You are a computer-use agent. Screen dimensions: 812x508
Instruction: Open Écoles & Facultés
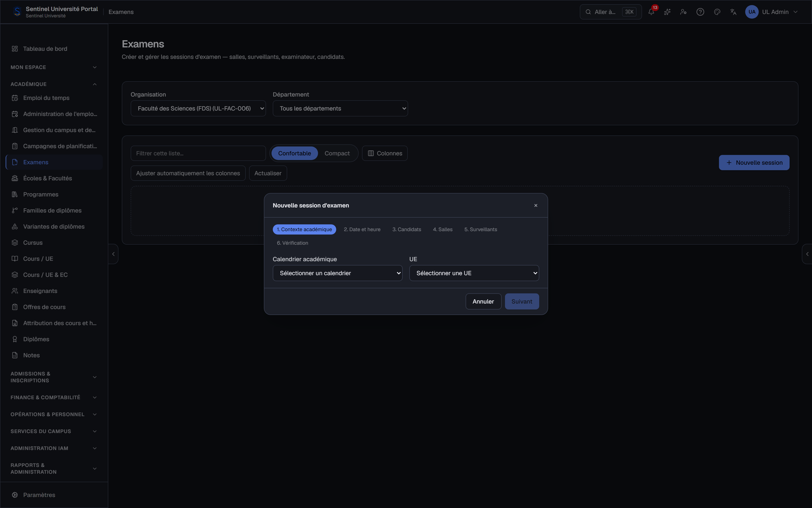[x=54, y=178]
